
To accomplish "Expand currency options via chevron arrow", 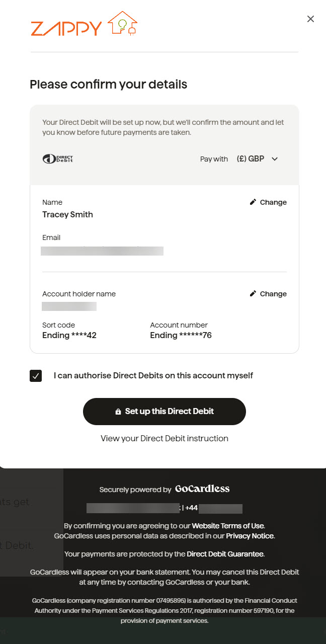I will coord(275,159).
